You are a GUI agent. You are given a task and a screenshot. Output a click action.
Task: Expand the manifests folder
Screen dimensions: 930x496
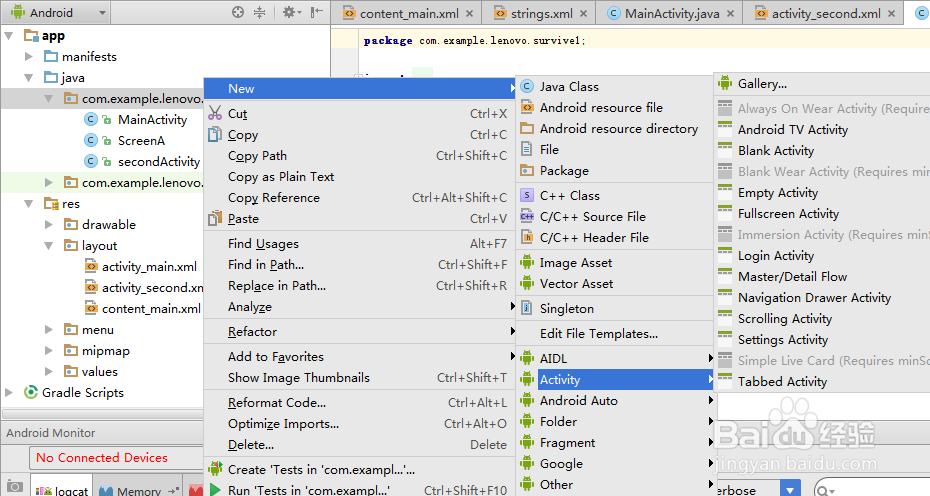coord(28,56)
